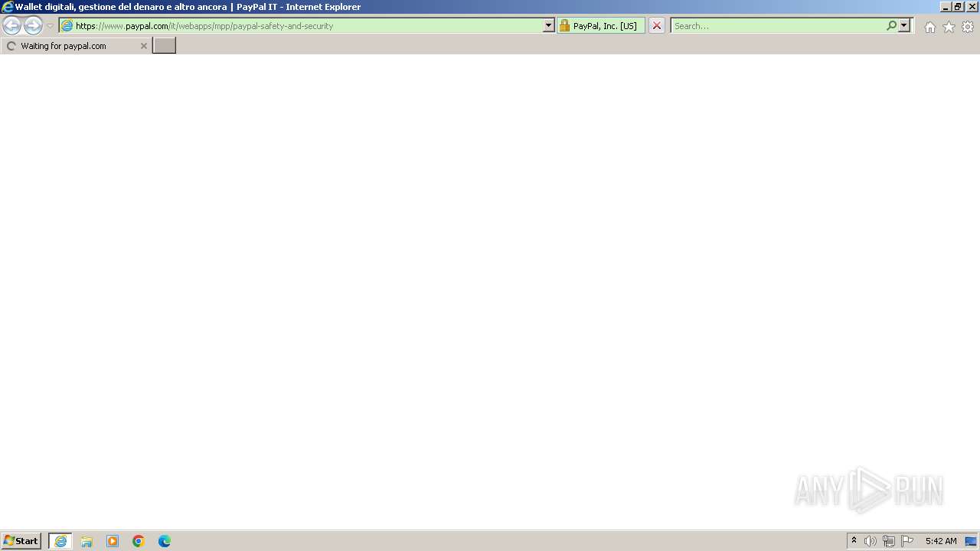Open Action Center flag icon
980x551 pixels.
click(907, 541)
